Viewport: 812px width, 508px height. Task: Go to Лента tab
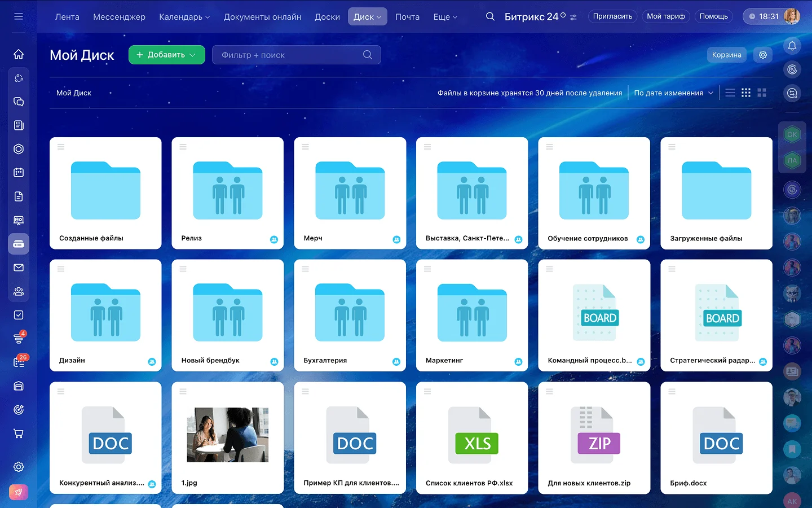pyautogui.click(x=67, y=17)
